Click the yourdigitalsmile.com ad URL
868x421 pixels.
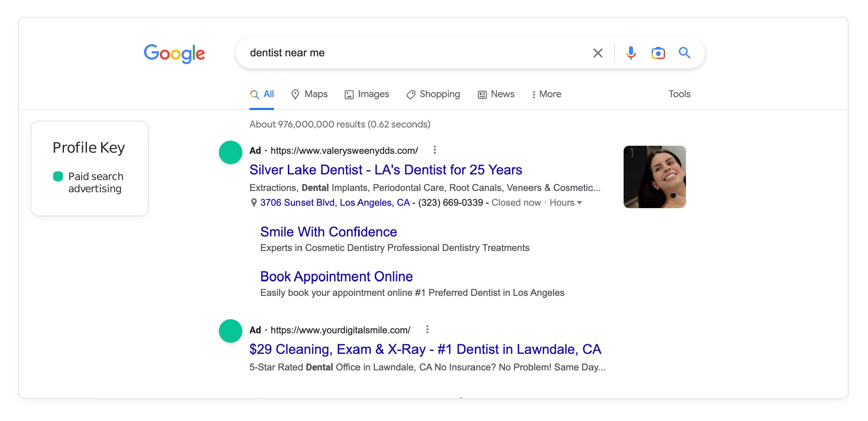click(x=340, y=330)
